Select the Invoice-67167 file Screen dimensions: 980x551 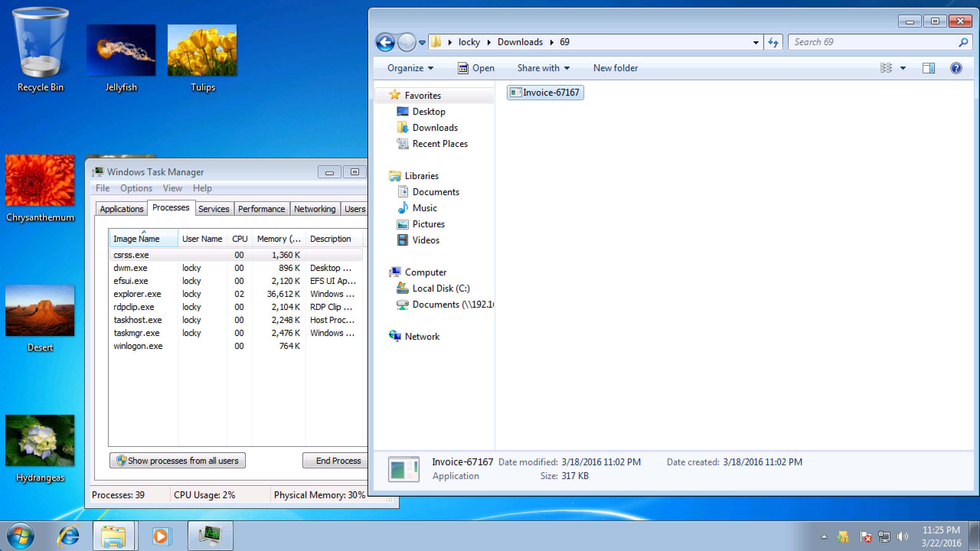pos(545,93)
